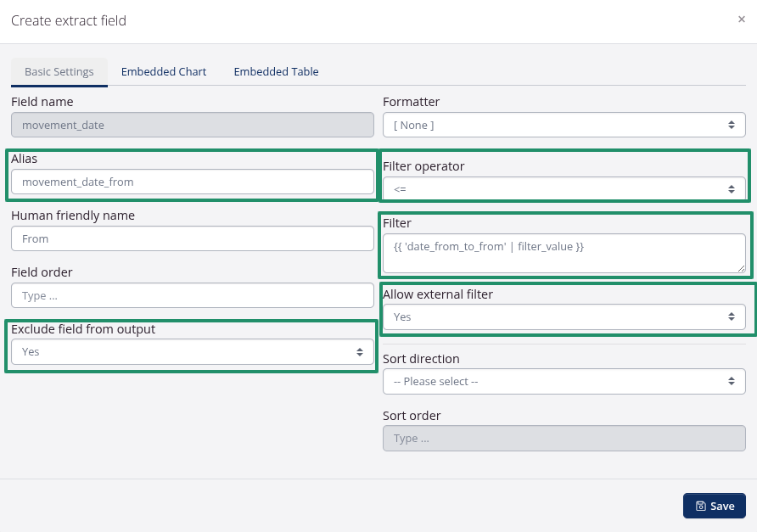Expand the Formatter dropdown
757x532 pixels.
pos(564,125)
